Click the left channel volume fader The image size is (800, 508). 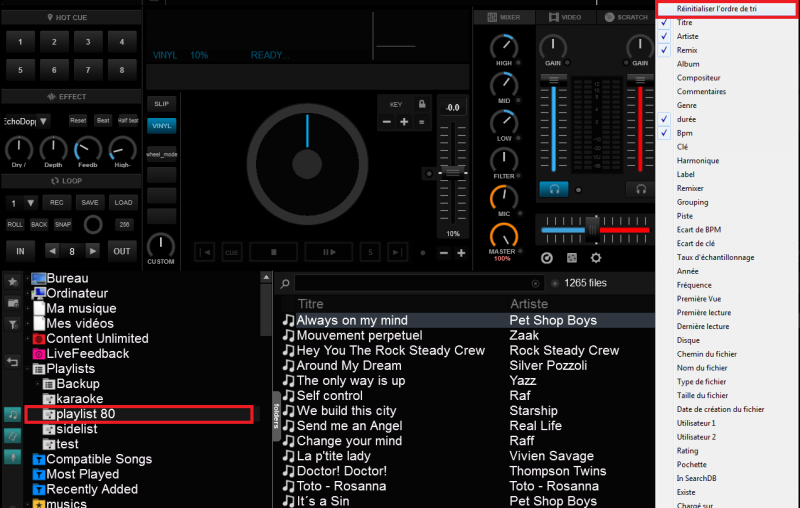(554, 80)
